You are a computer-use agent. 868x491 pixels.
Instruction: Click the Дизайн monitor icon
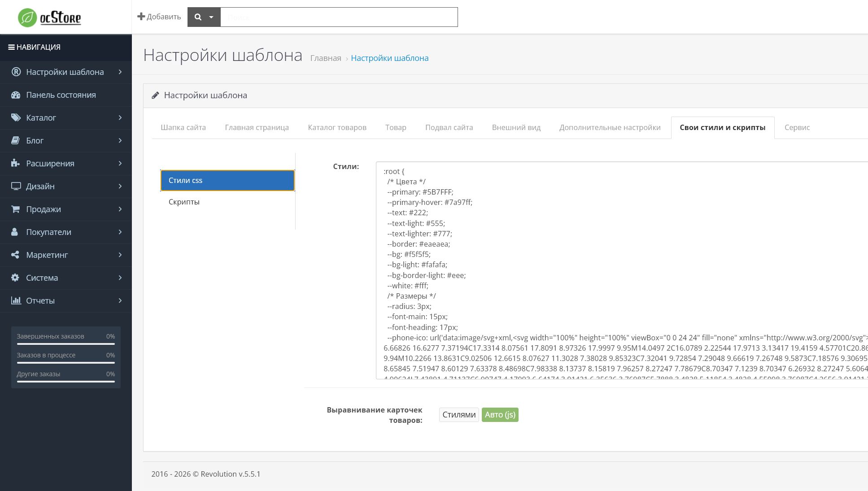click(16, 186)
